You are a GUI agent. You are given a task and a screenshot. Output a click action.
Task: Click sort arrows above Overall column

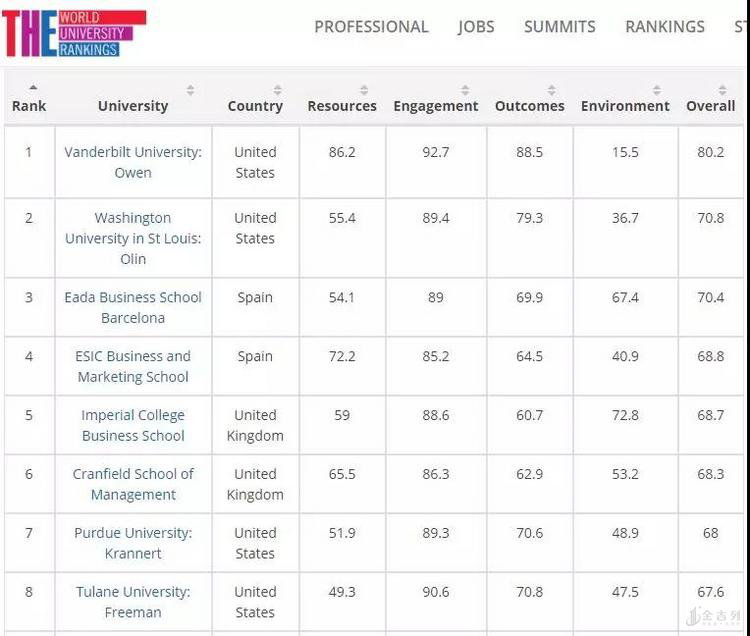click(722, 90)
